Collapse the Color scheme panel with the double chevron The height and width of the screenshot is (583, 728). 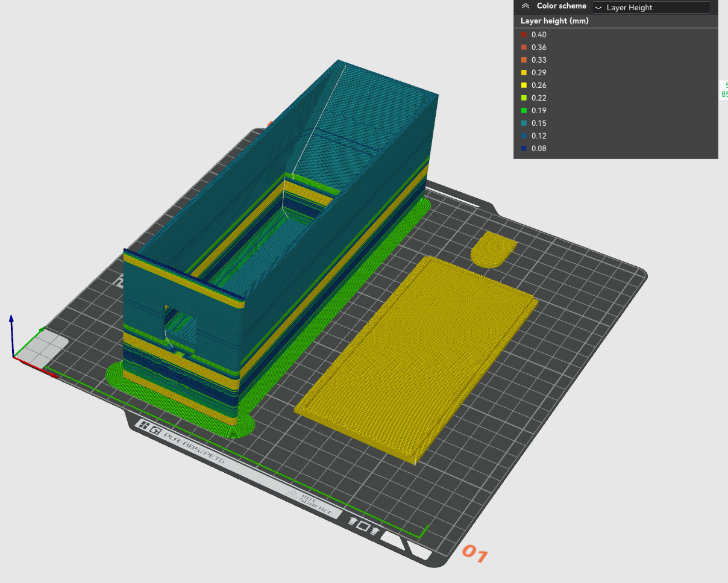526,6
